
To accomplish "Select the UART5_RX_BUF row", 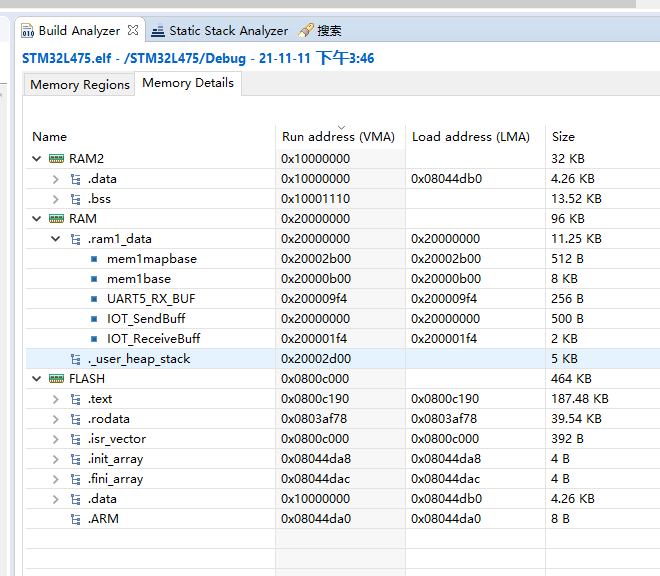I will click(343, 299).
